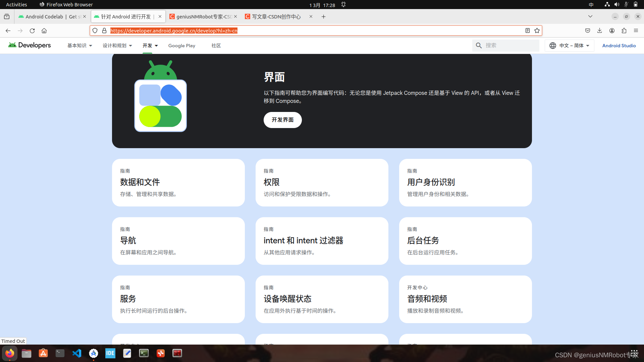Screen dimensions: 644x362
Task: Open the 数据和文件 guide card
Action: coord(178,182)
